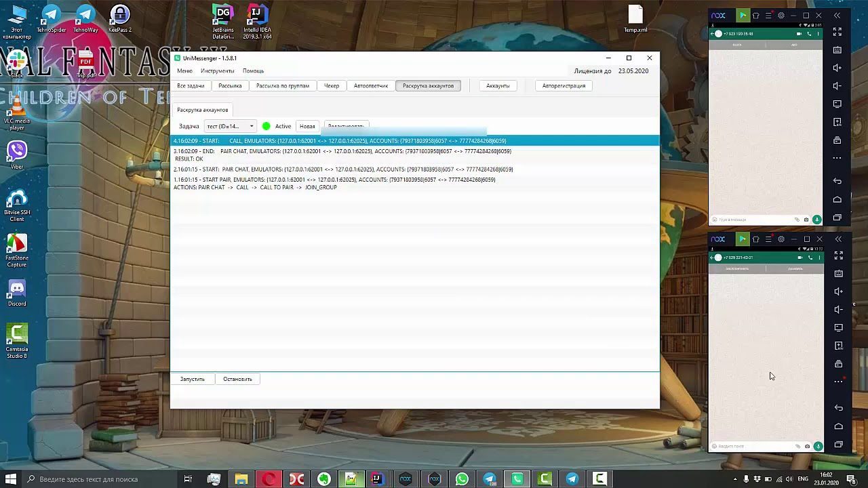
Task: Open the KeePass 2 desktop shortcut
Action: point(120,19)
